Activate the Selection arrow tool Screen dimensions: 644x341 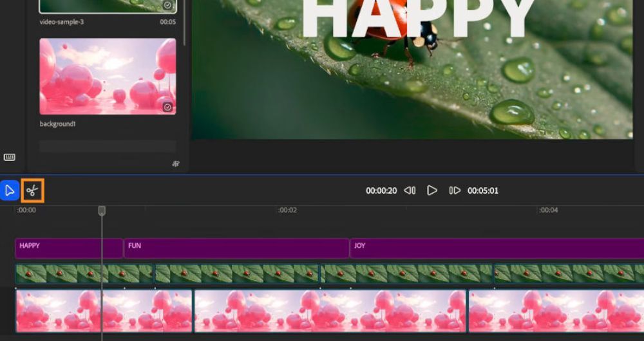pyautogui.click(x=10, y=190)
